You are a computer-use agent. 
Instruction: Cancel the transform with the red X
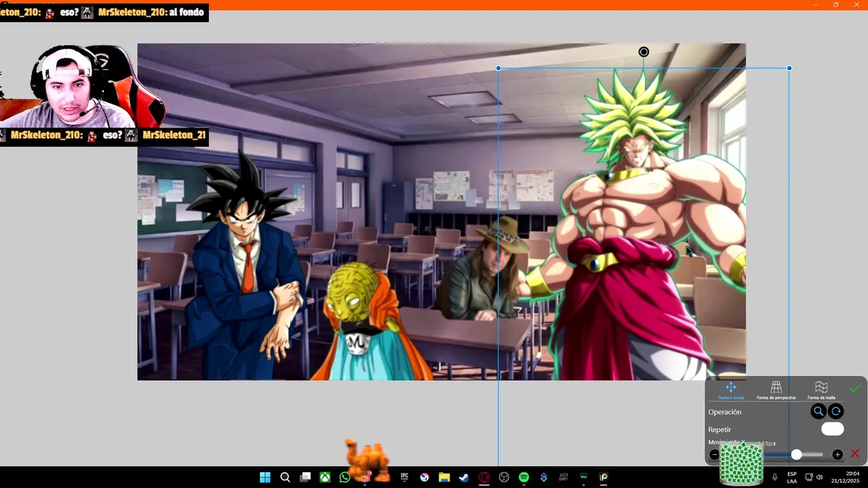tap(854, 453)
